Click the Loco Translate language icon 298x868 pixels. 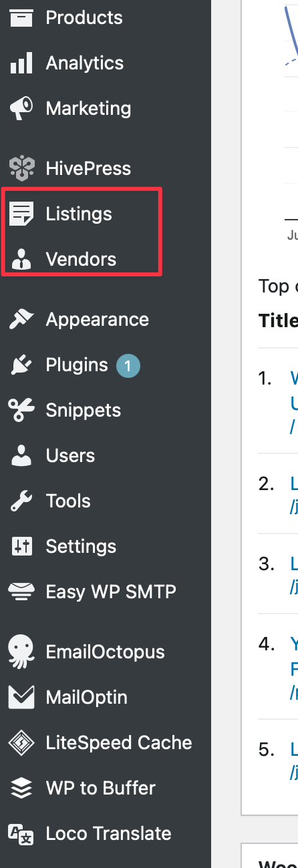[21, 833]
